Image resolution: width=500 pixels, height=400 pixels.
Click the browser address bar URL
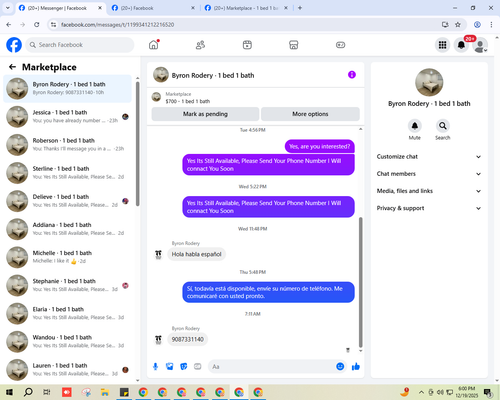pyautogui.click(x=117, y=25)
